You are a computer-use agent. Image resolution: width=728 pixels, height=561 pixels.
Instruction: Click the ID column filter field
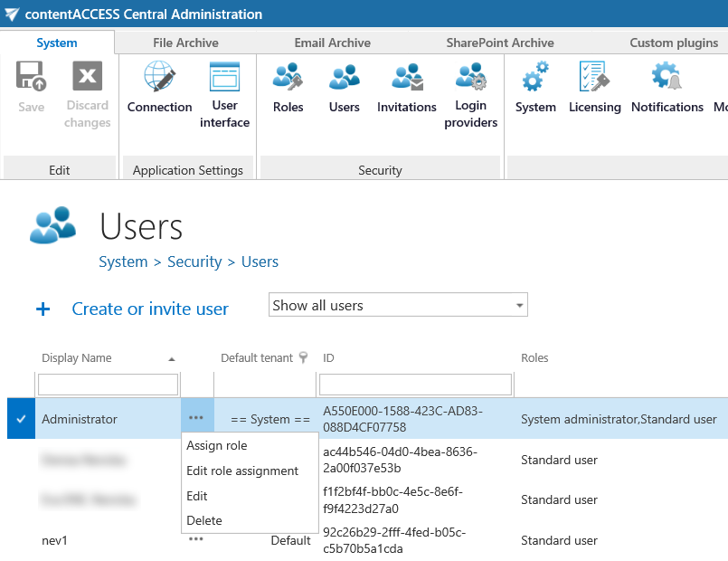tap(415, 385)
